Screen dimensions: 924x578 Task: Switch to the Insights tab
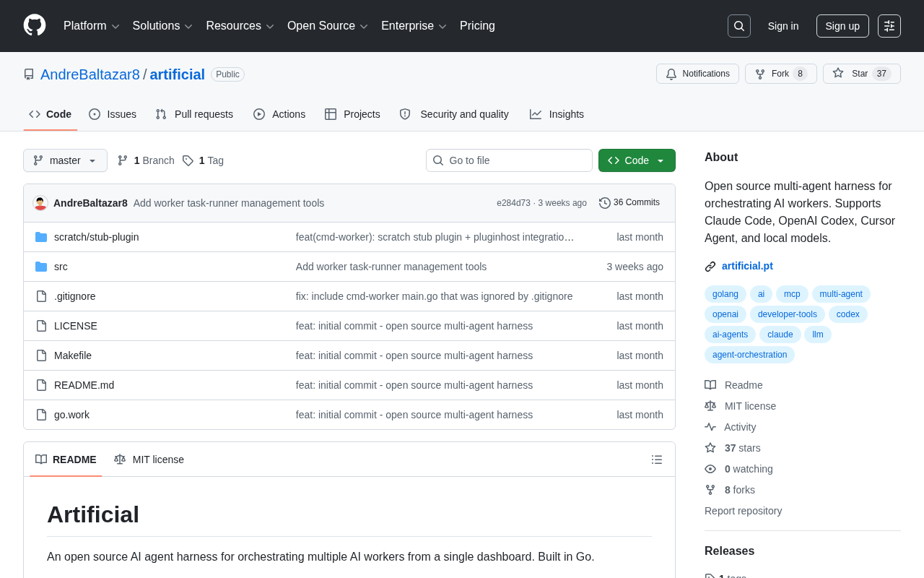pyautogui.click(x=557, y=114)
